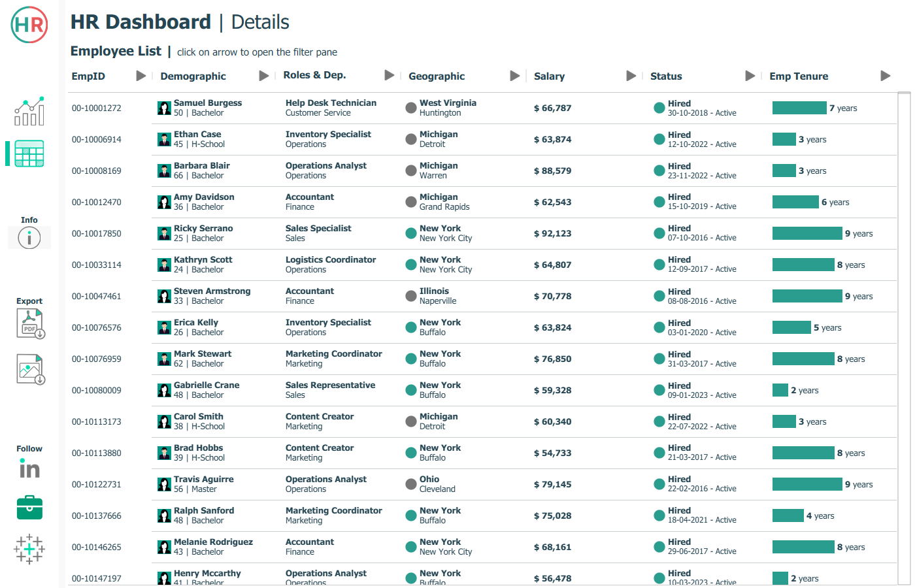Click Ricky Serrano's 9 years tenure bar

[807, 233]
